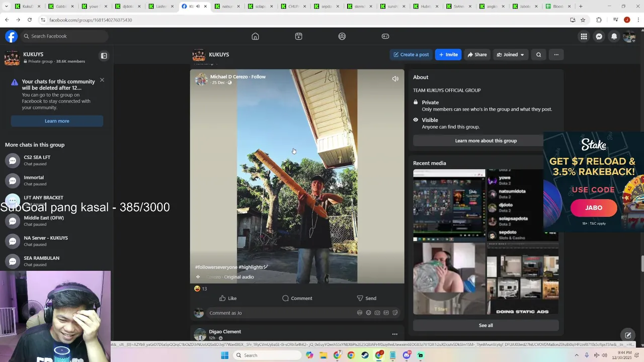Open the #followerseveryone hashtag

pos(216,267)
